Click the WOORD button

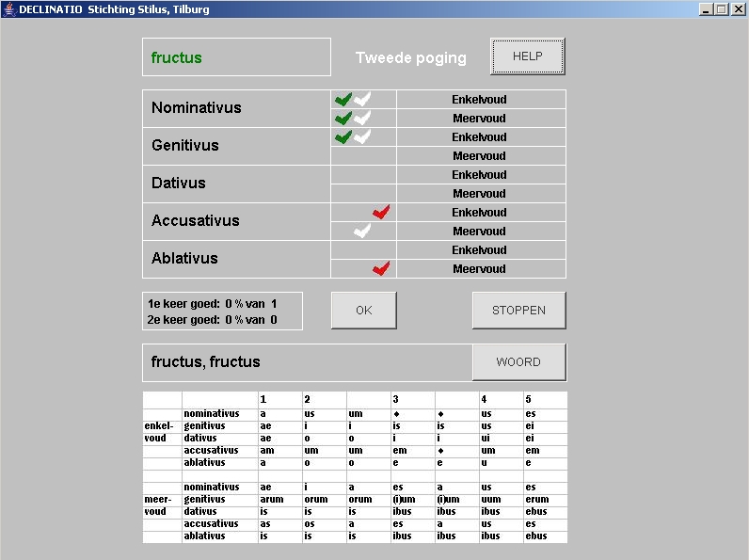pyautogui.click(x=518, y=362)
